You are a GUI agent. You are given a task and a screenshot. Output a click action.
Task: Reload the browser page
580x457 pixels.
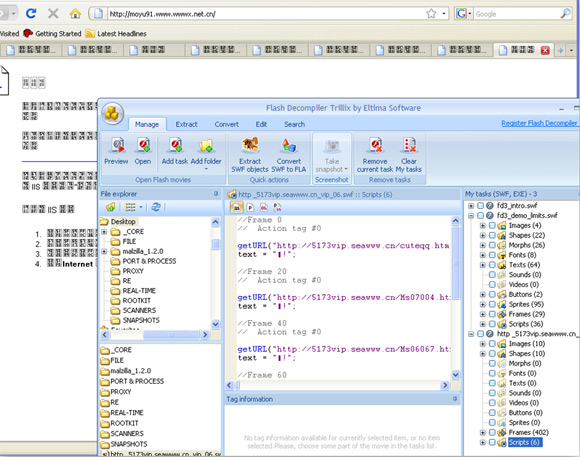click(31, 14)
